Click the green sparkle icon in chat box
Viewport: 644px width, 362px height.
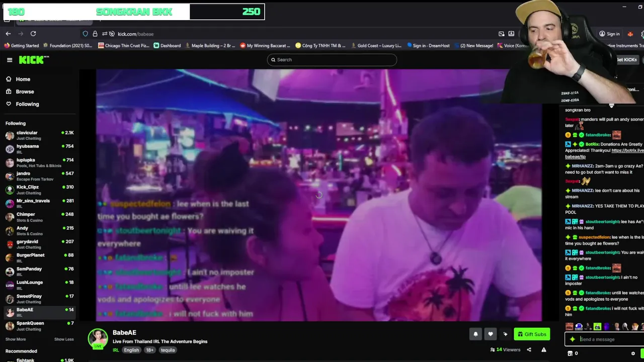[572, 339]
